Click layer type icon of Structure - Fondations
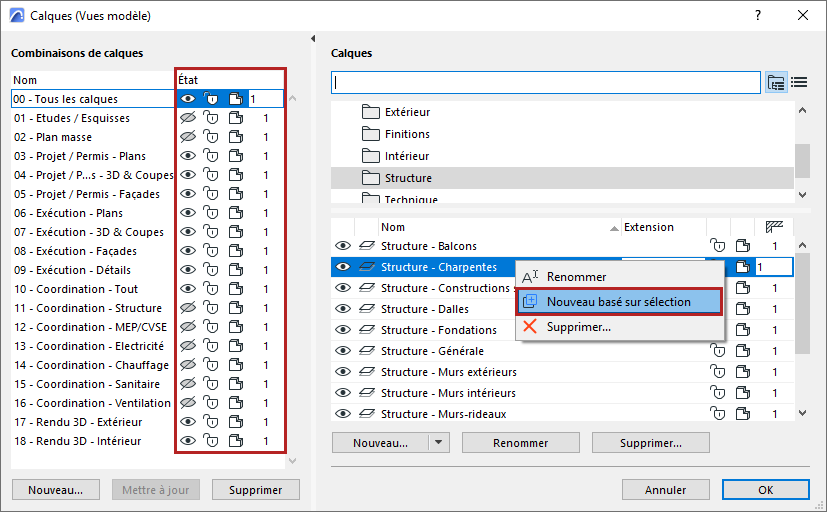Viewport: 827px width, 512px height. click(367, 330)
